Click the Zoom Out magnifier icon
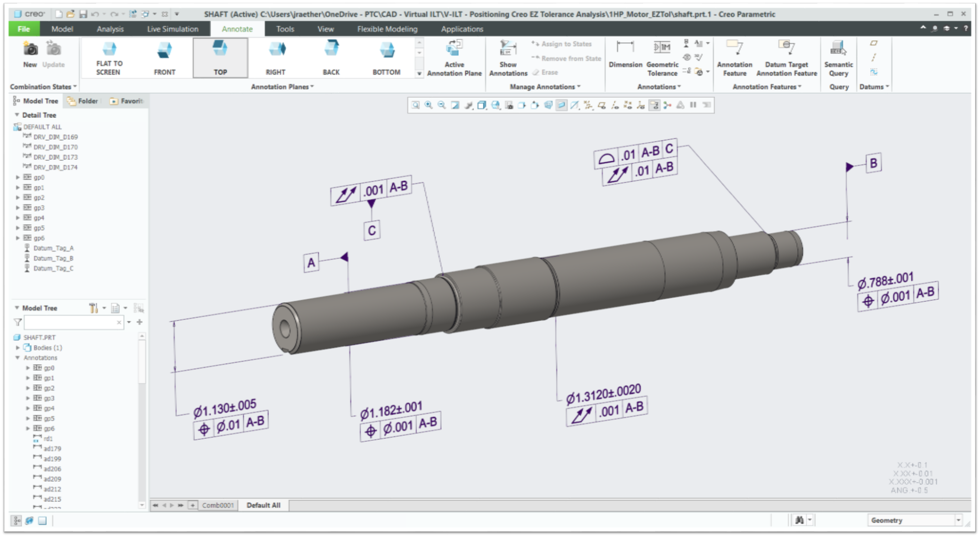This screenshot has height=537, width=980. pyautogui.click(x=442, y=105)
